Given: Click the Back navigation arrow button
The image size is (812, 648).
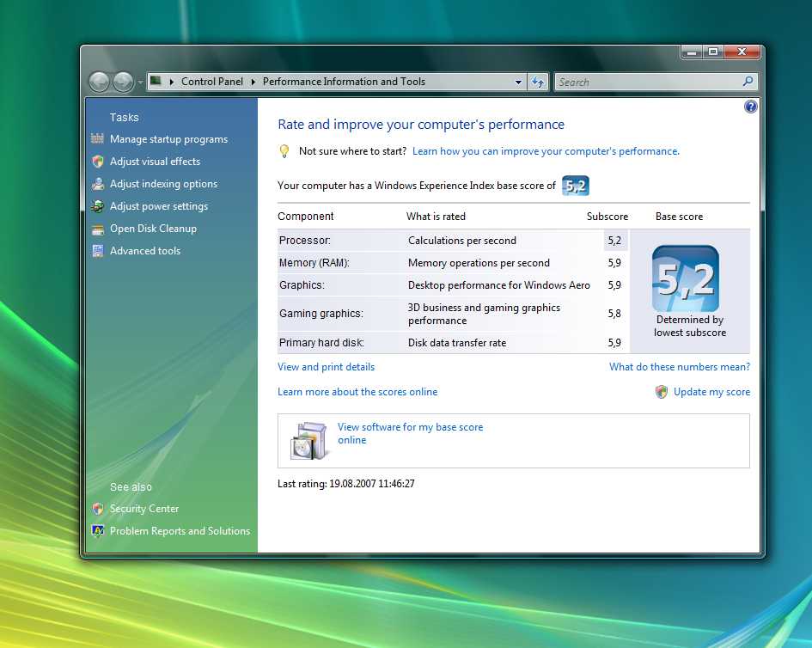Looking at the screenshot, I should coord(99,82).
